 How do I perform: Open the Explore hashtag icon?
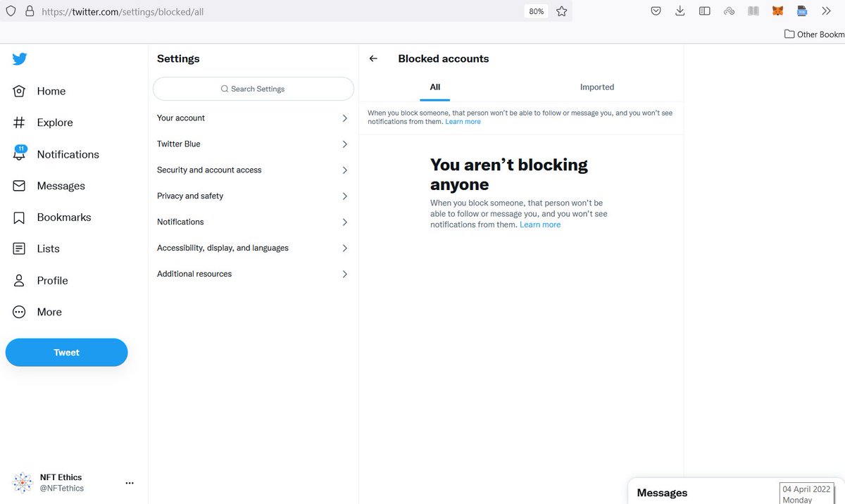[x=19, y=122]
